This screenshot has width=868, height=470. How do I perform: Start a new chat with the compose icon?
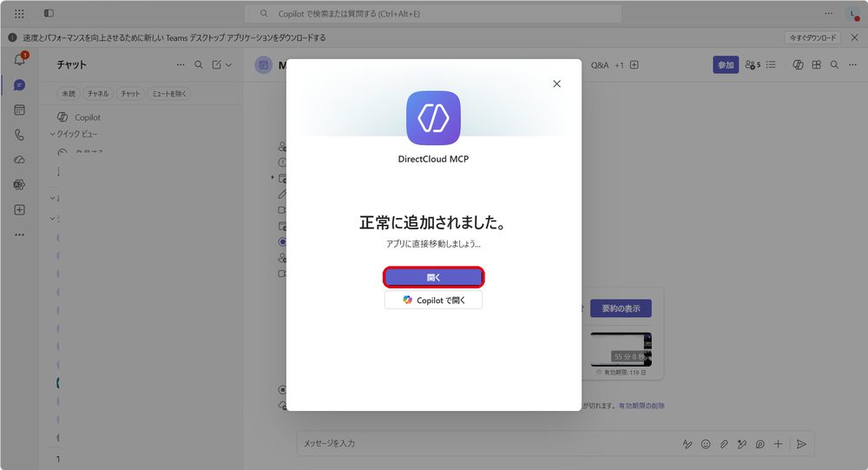pos(216,65)
